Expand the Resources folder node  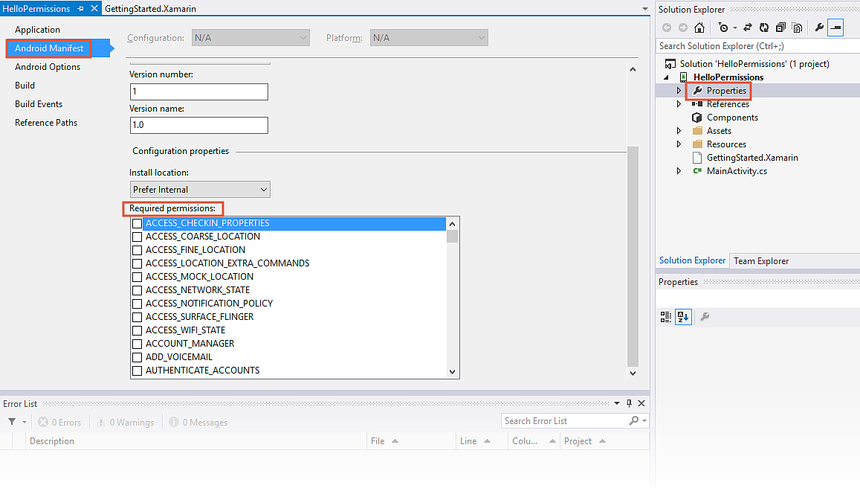pos(679,144)
